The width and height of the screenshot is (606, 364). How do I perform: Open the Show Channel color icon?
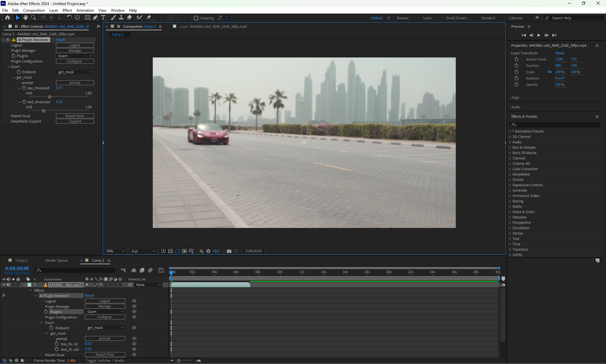click(x=201, y=251)
